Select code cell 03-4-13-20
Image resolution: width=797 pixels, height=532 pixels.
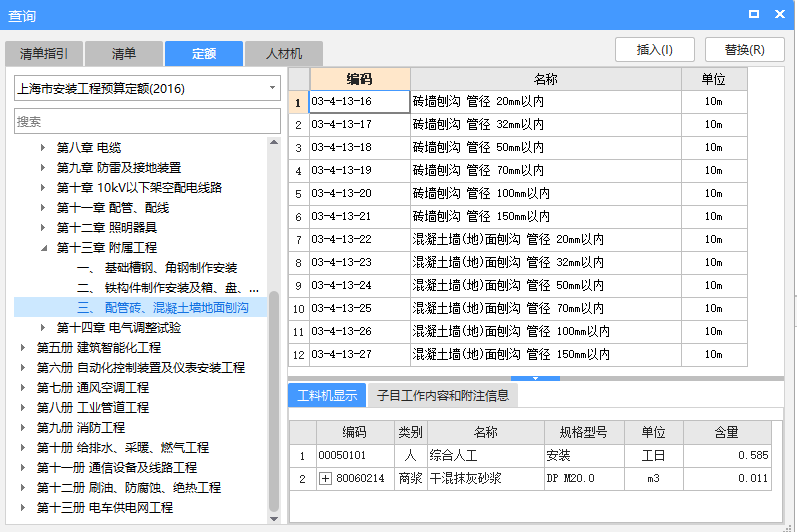tap(360, 194)
